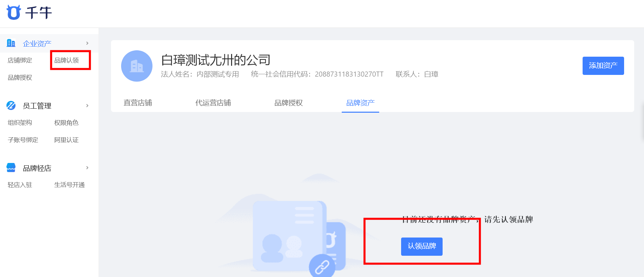Switch to the 代运营店铺 tab

(213, 103)
